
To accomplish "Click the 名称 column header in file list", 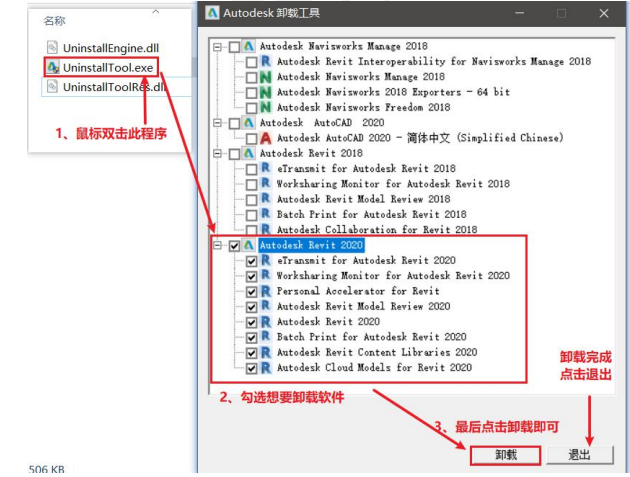I will click(54, 20).
